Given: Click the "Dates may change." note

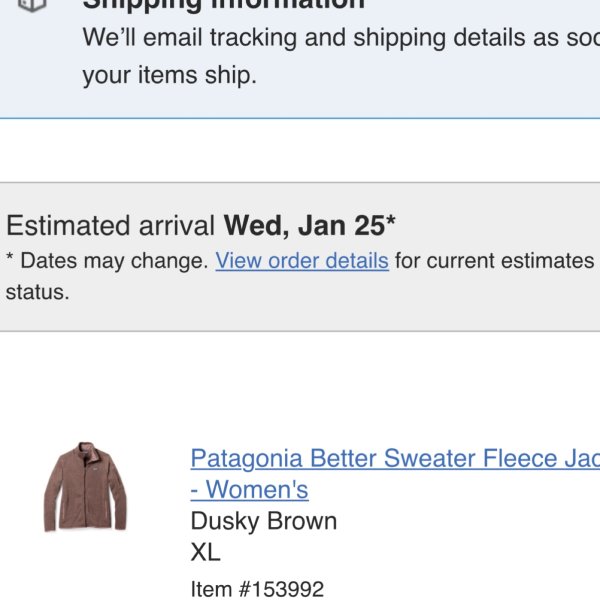Looking at the screenshot, I should coord(114,261).
